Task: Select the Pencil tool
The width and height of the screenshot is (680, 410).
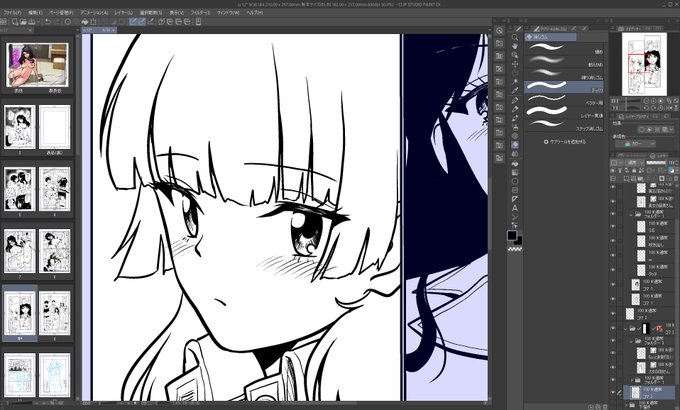Action: (515, 109)
